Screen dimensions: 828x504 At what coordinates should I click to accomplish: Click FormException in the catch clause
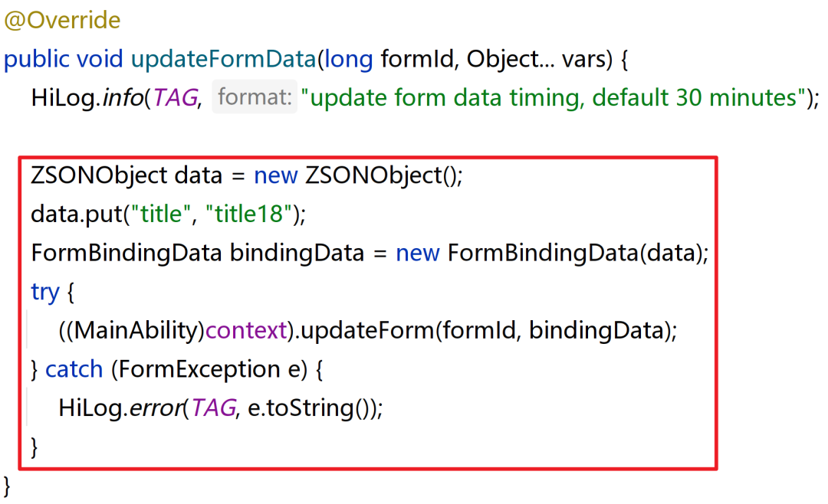coord(194,369)
